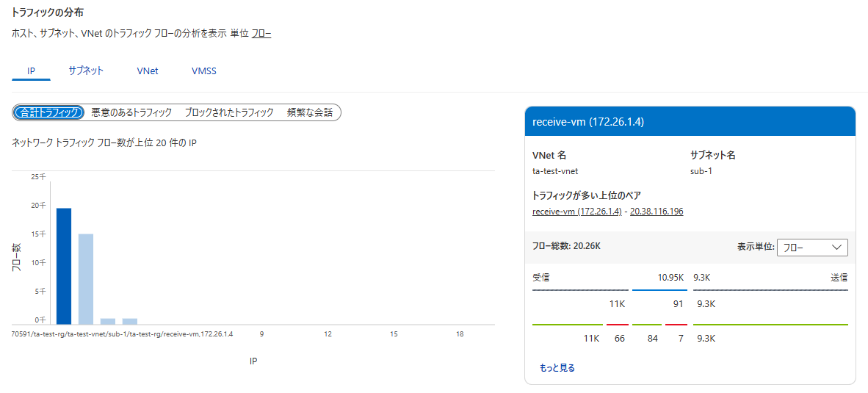Image resolution: width=868 pixels, height=393 pixels.
Task: Click the x-axis tick label 12
Action: [328, 334]
